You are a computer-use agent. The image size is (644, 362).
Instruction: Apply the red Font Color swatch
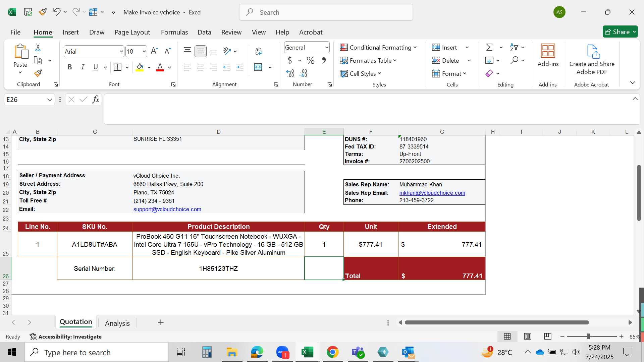click(x=160, y=67)
